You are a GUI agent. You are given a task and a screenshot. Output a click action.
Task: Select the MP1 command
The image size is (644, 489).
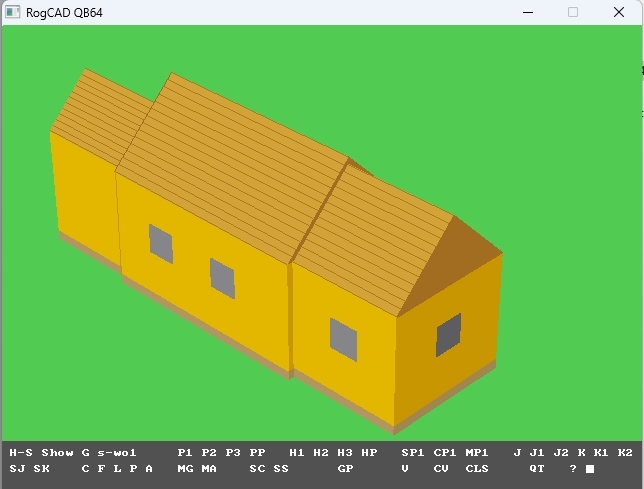point(477,453)
